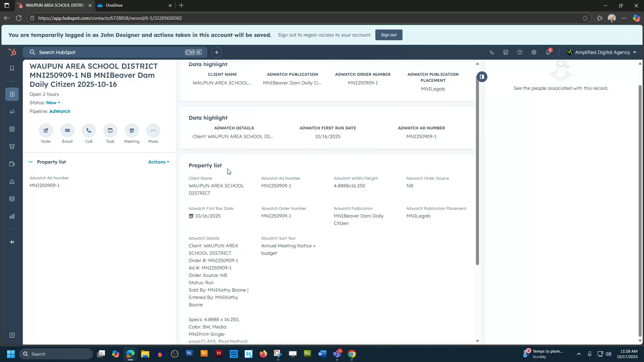Open the CRM contacts icon in sidebar

point(12,94)
